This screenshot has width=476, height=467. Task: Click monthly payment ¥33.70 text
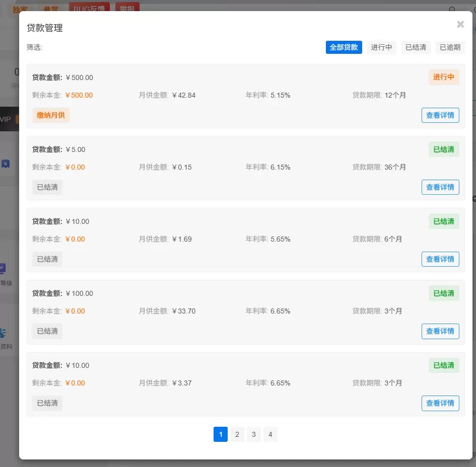184,311
